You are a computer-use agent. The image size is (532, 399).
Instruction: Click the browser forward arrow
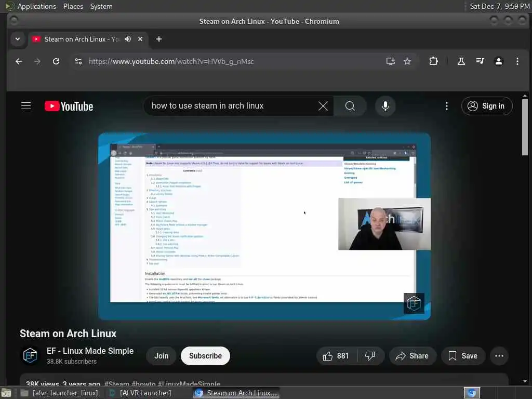tap(37, 61)
